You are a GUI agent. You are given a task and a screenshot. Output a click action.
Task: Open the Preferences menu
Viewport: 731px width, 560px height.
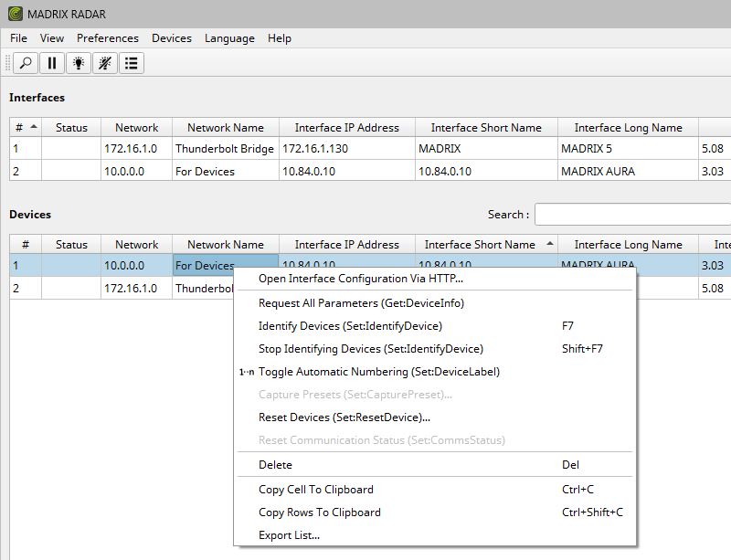pyautogui.click(x=108, y=38)
